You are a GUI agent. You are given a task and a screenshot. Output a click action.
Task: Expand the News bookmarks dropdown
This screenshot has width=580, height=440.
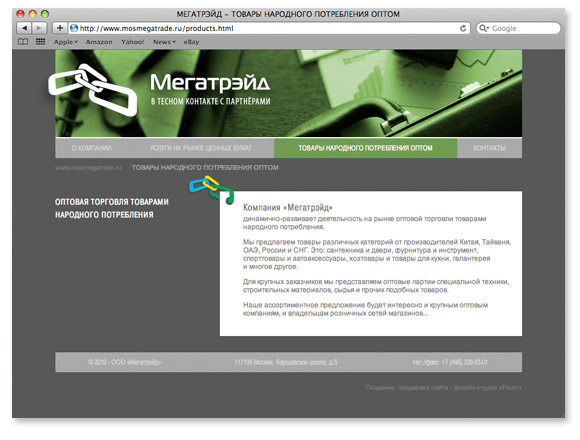(x=164, y=42)
